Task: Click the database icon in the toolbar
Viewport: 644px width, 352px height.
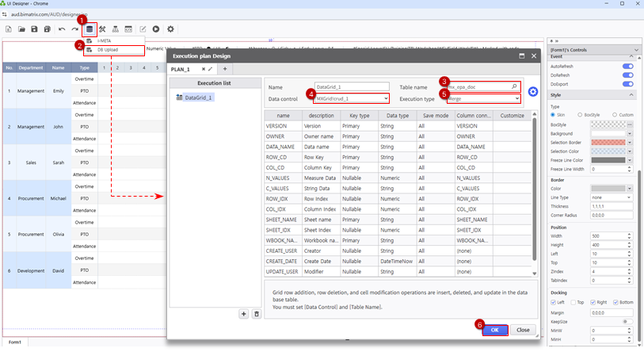Action: click(x=90, y=29)
